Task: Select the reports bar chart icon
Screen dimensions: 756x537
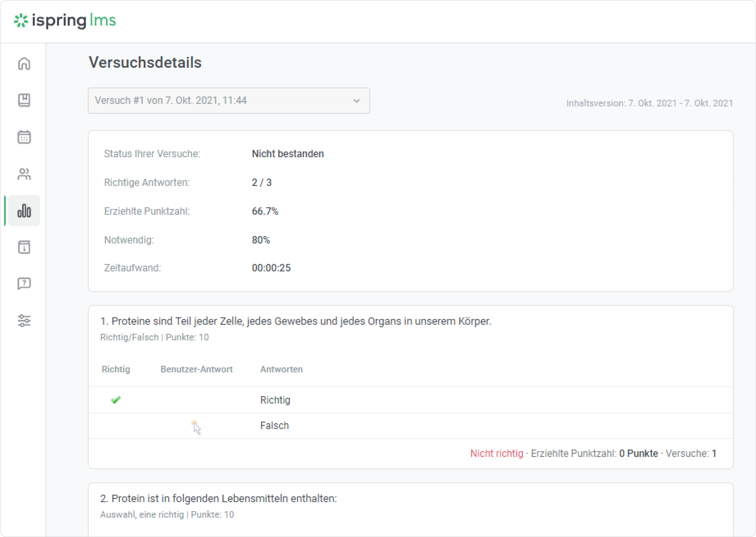Action: (x=24, y=211)
